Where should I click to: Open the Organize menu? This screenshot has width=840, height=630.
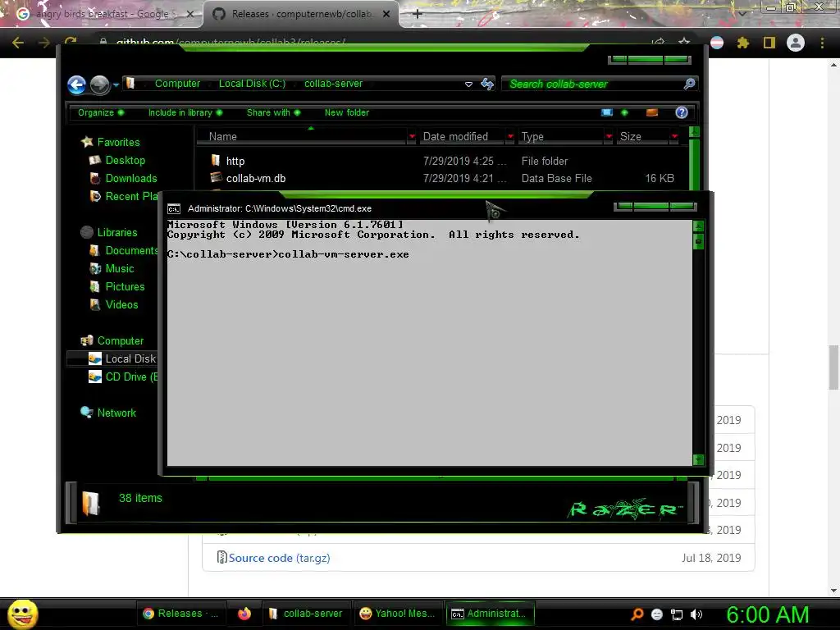tap(100, 112)
